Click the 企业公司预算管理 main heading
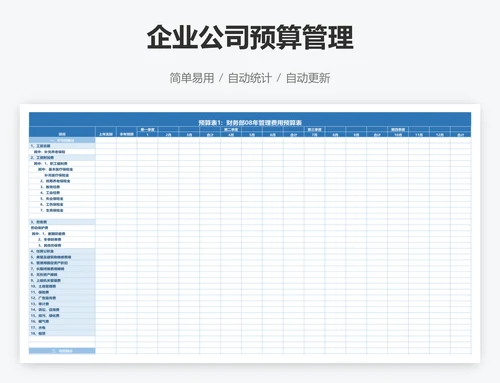Image resolution: width=500 pixels, height=383 pixels. pos(250,37)
